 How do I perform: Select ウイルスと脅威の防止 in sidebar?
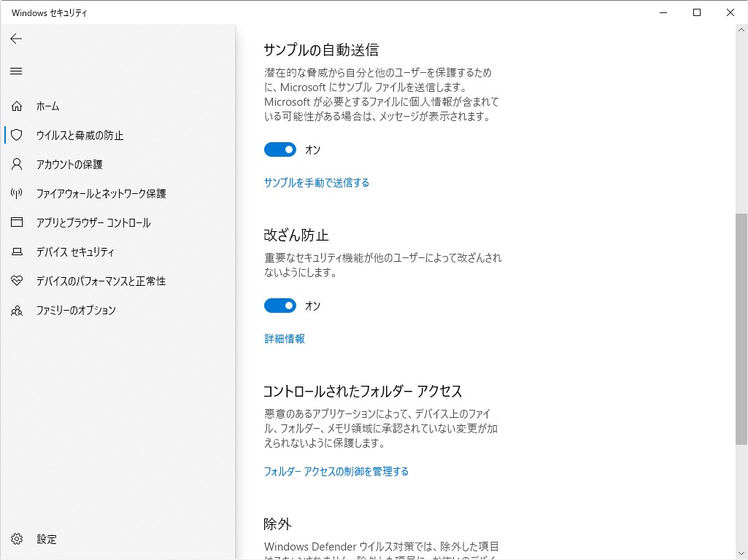pyautogui.click(x=117, y=136)
